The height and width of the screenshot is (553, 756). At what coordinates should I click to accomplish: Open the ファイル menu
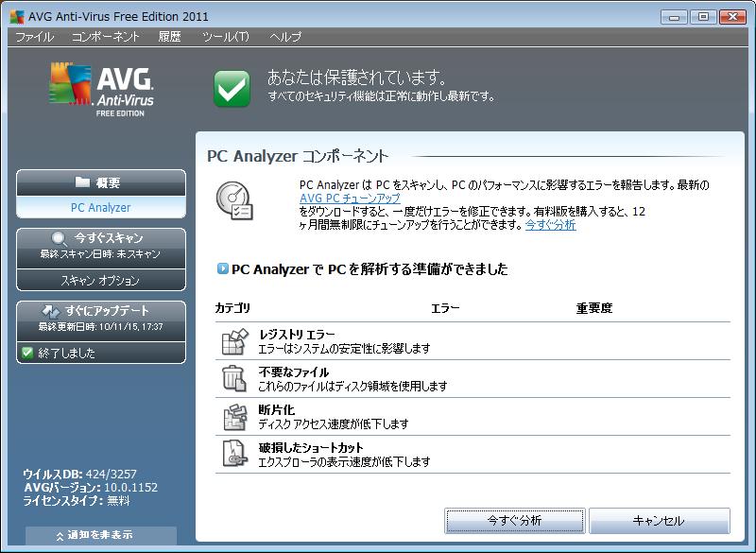[x=34, y=37]
